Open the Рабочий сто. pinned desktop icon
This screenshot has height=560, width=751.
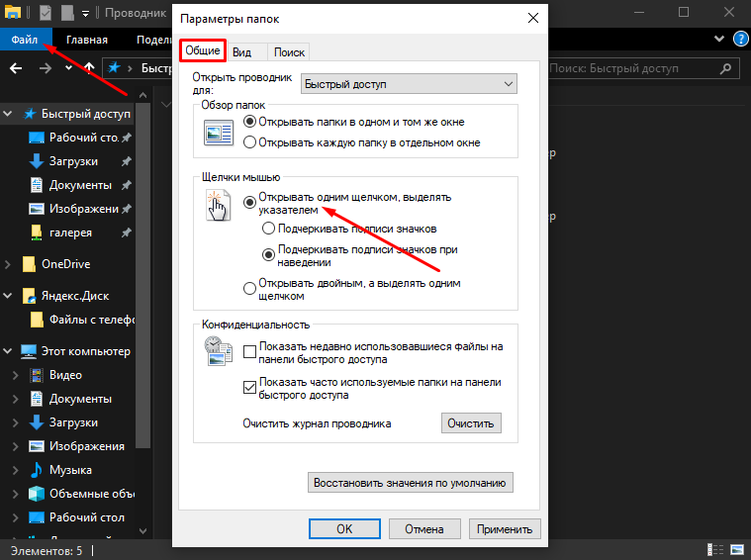[x=37, y=138]
